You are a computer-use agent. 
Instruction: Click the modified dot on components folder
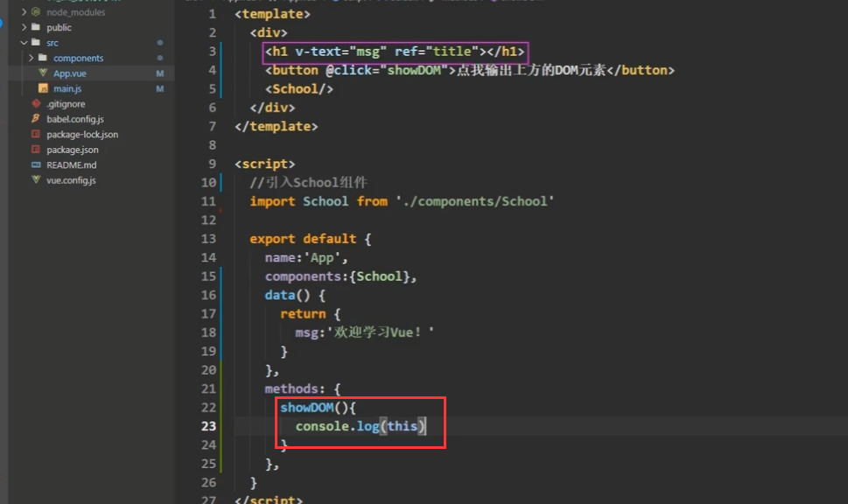[159, 58]
